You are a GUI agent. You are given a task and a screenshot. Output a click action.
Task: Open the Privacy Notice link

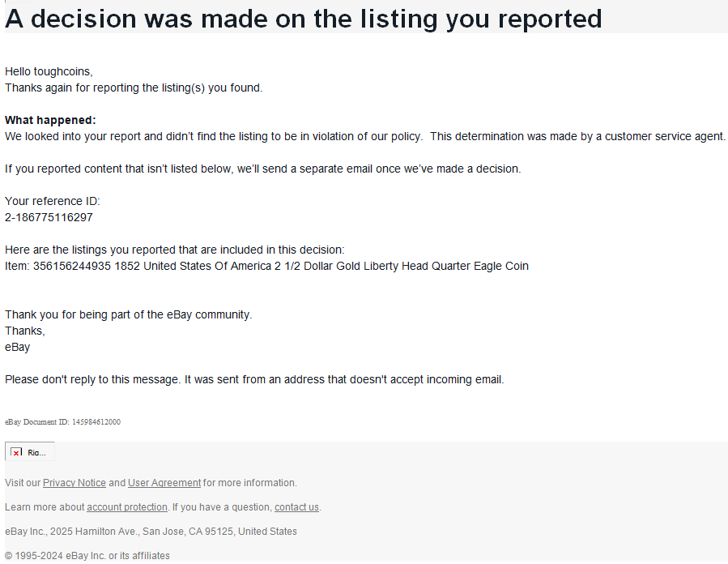(x=75, y=483)
